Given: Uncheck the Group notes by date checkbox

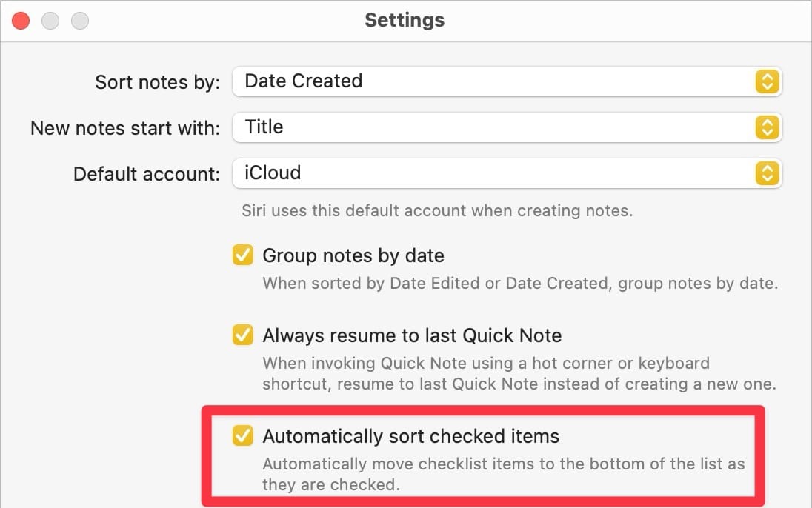Looking at the screenshot, I should click(x=242, y=256).
